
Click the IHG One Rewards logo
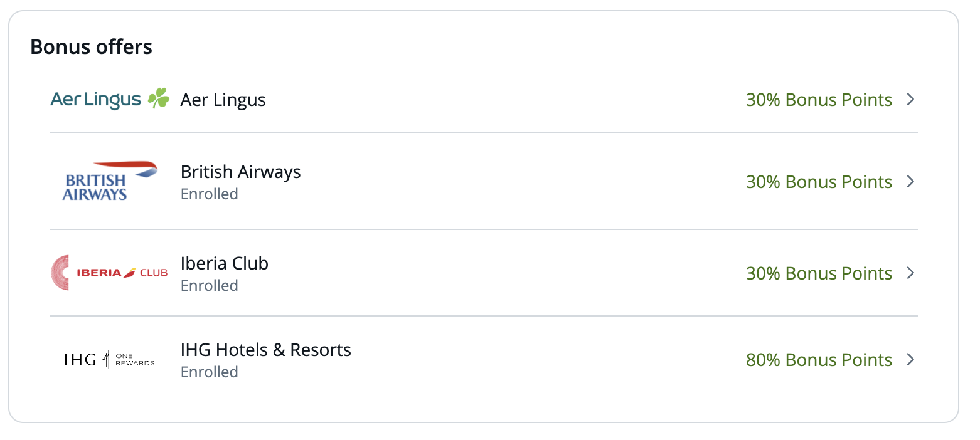110,360
